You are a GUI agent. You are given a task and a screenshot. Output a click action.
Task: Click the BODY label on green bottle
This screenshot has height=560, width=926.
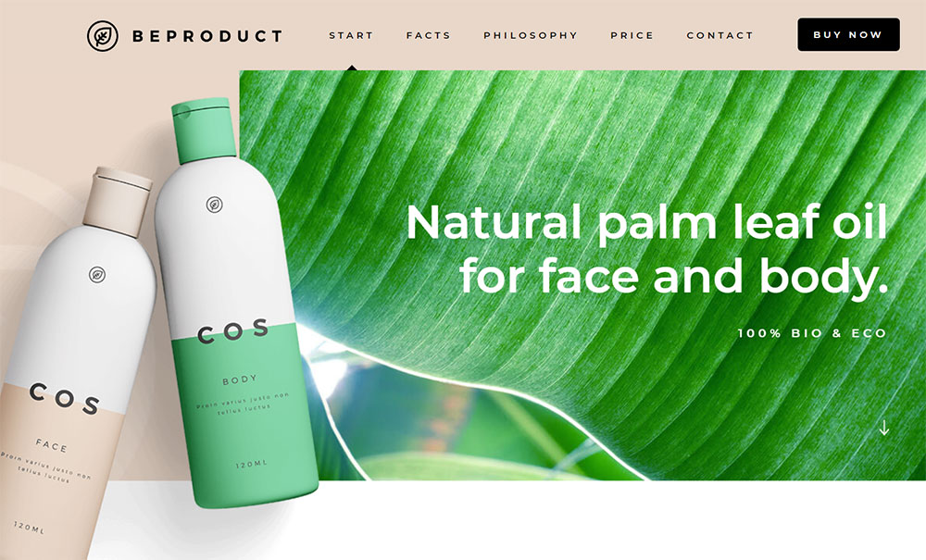240,380
